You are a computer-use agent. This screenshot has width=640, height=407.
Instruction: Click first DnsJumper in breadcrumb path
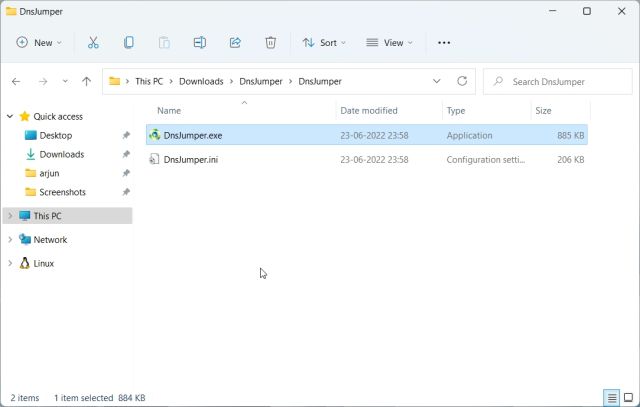click(x=261, y=81)
